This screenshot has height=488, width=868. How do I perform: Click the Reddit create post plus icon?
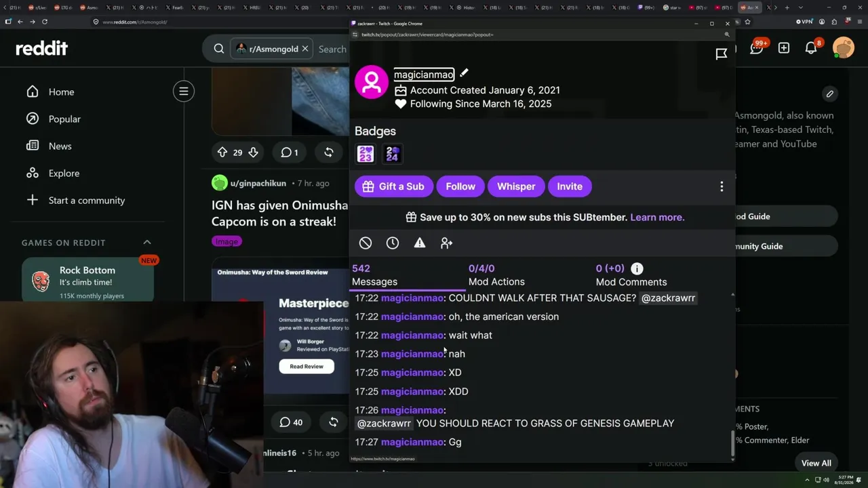coord(784,48)
